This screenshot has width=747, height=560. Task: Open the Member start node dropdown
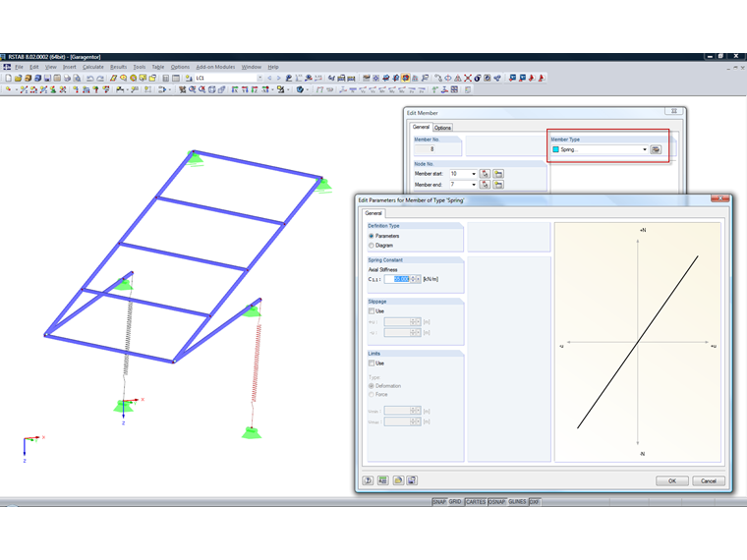(x=474, y=174)
